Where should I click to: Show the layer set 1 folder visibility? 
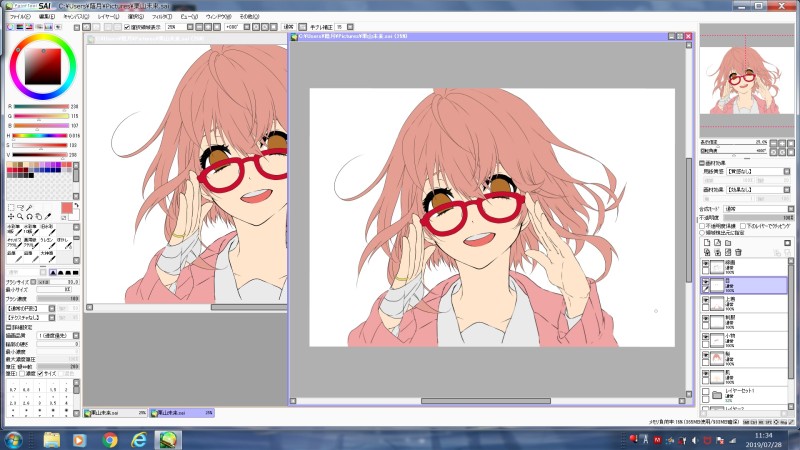pyautogui.click(x=706, y=392)
